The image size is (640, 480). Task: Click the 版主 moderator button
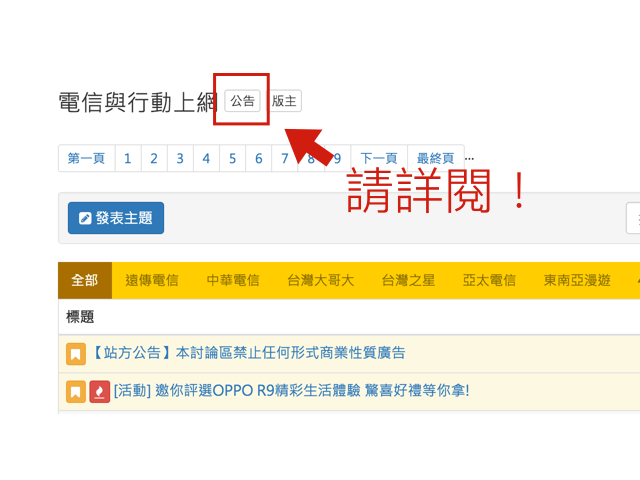pos(285,101)
